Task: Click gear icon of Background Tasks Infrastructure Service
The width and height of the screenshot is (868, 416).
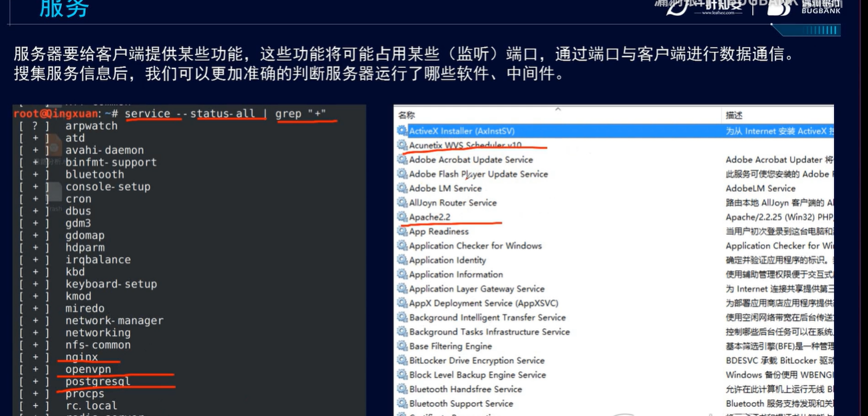Action: click(x=402, y=331)
